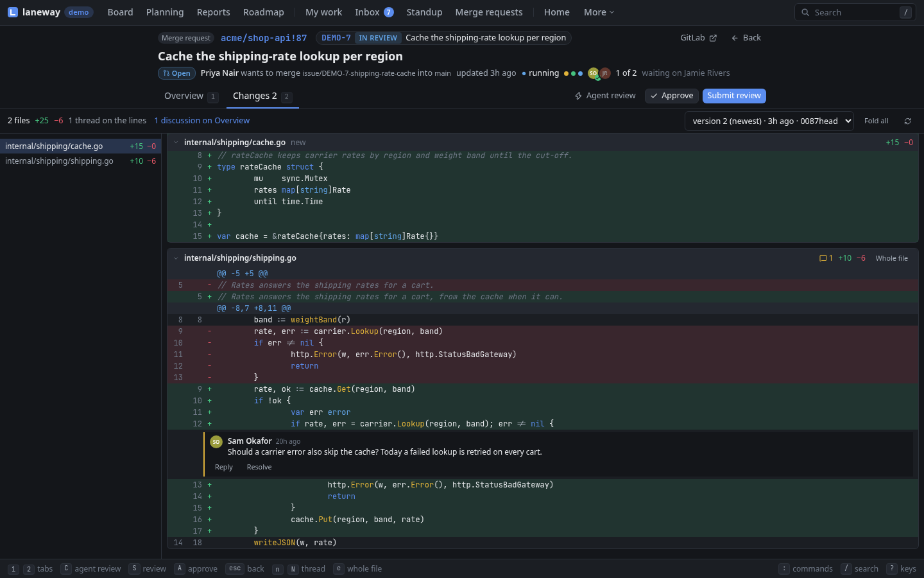Click the JR reviewer avatar
This screenshot has width=924, height=578.
604,73
